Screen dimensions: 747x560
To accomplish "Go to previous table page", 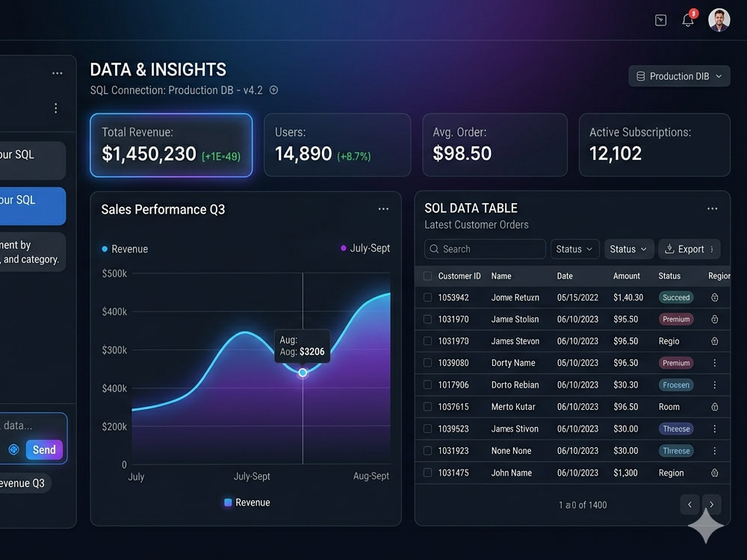I will [x=689, y=504].
